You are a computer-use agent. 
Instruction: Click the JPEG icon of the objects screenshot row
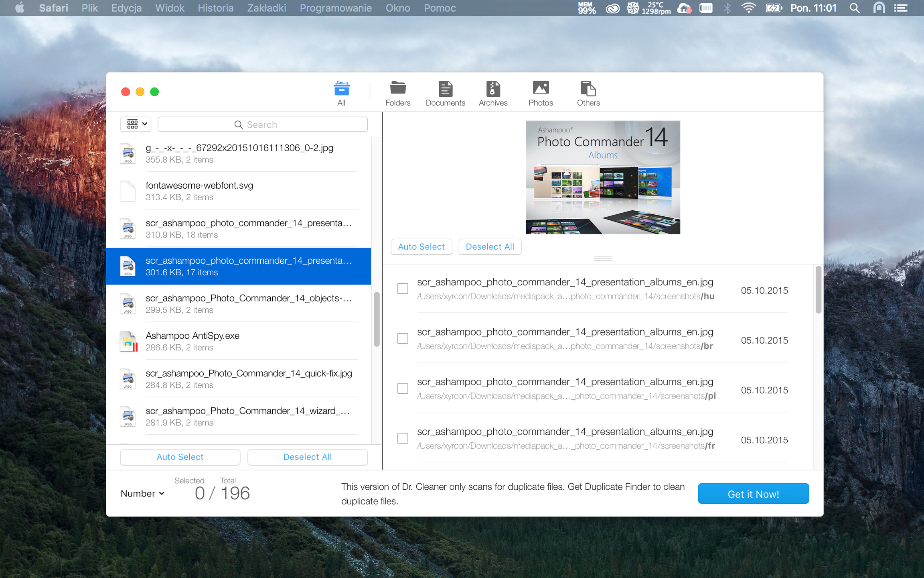[x=128, y=304]
